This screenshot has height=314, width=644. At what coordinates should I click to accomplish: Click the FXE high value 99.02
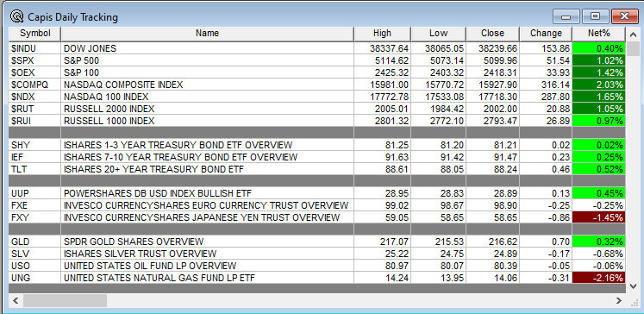383,205
